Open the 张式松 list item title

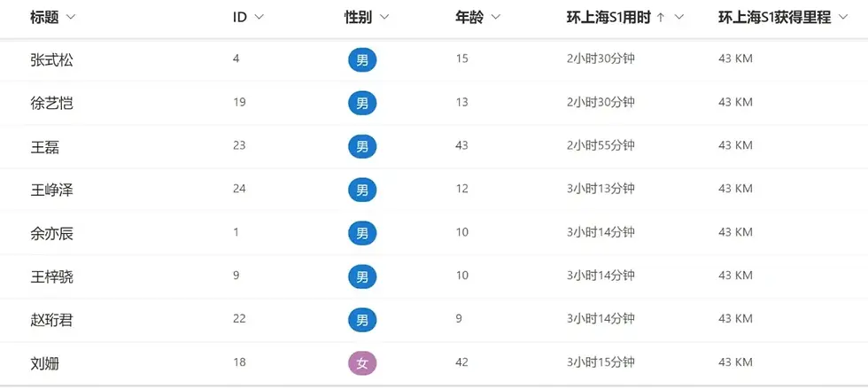tap(51, 59)
